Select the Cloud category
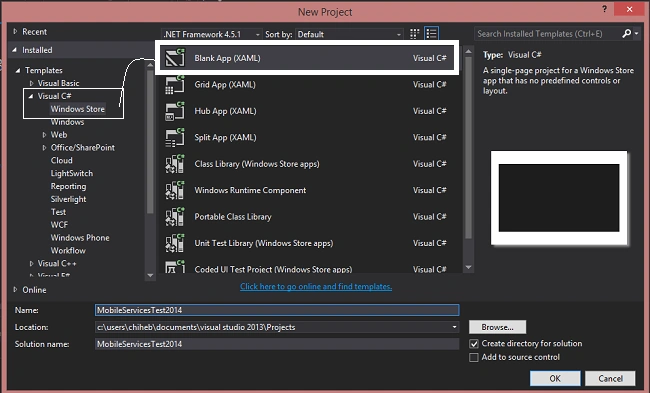Screen dimensions: 650x393 [61, 160]
